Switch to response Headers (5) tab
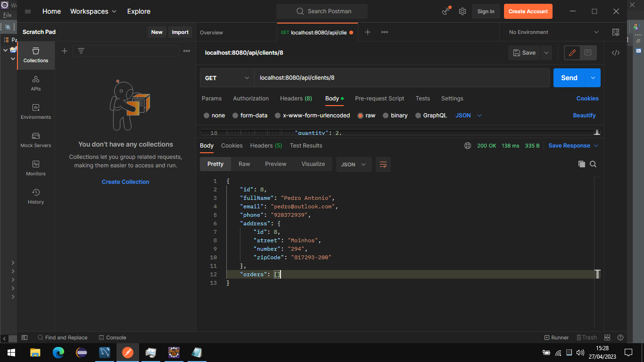The image size is (644, 362). 266,146
